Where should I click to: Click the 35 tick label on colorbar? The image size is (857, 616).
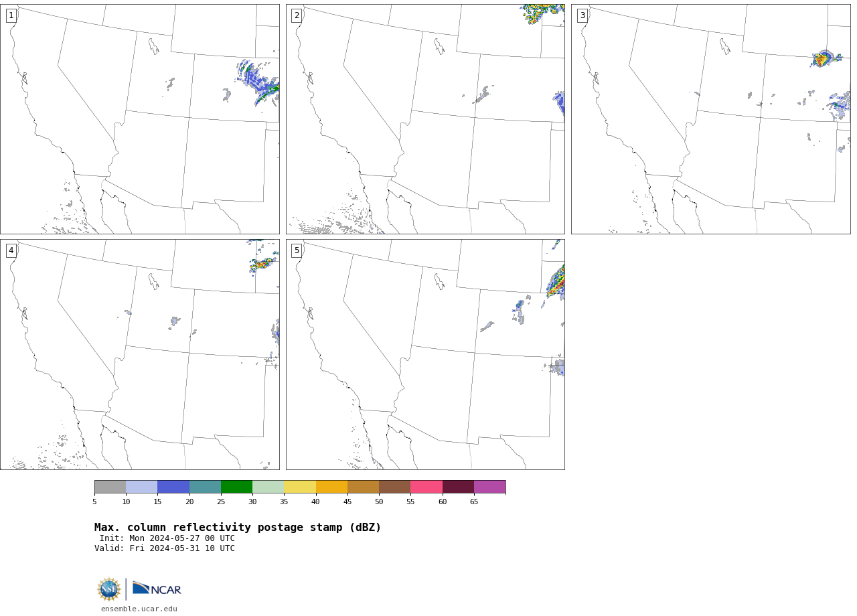pos(284,502)
